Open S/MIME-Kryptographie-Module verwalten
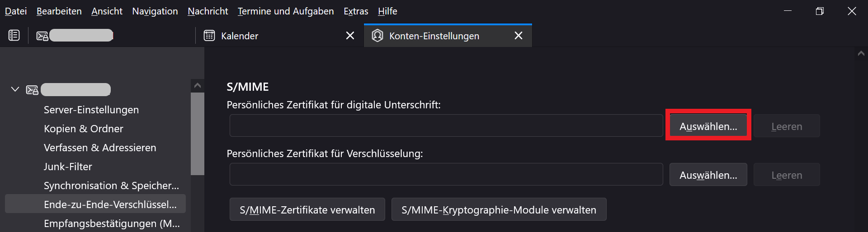Image resolution: width=868 pixels, height=232 pixels. click(x=499, y=210)
